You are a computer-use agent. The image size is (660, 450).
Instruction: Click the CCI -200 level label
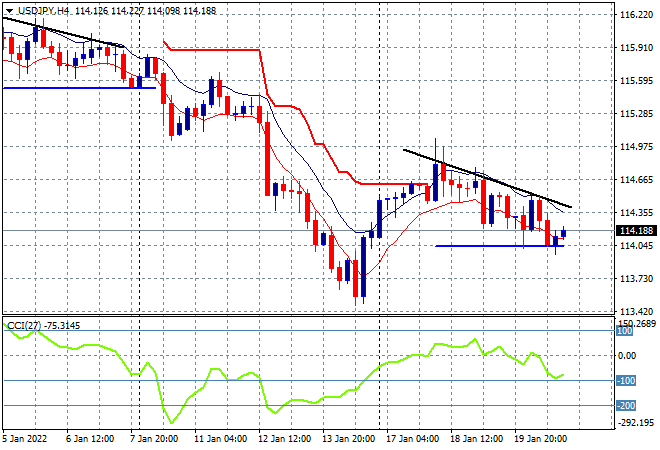(x=626, y=406)
